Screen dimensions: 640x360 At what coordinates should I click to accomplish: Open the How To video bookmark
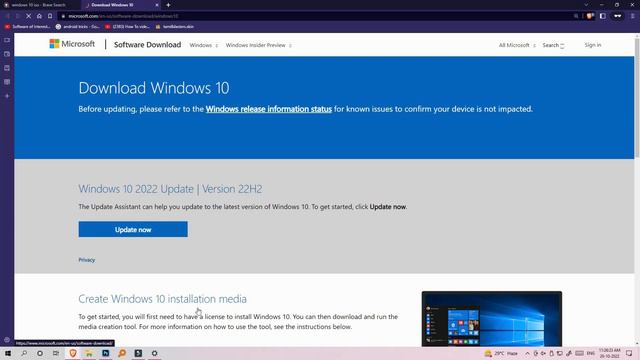tap(127, 27)
